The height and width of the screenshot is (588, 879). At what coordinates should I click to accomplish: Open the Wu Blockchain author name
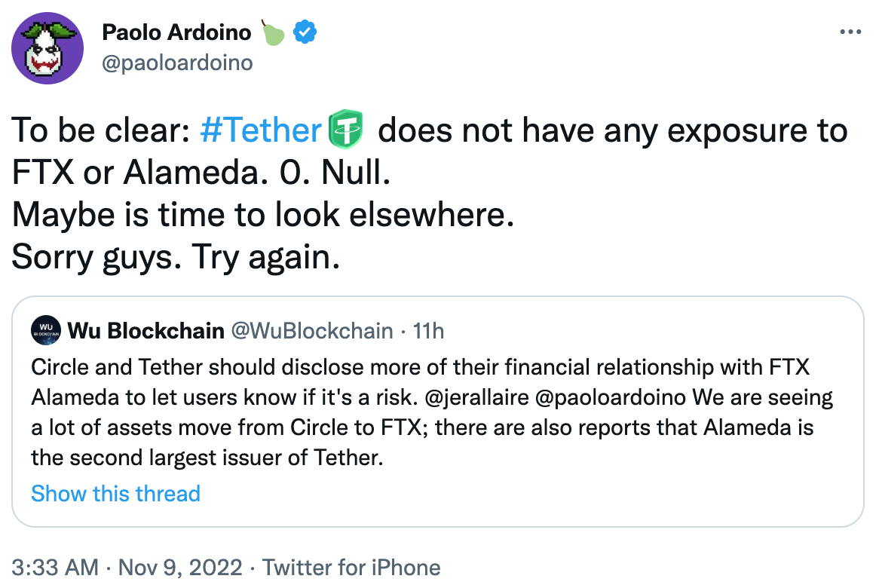[145, 331]
